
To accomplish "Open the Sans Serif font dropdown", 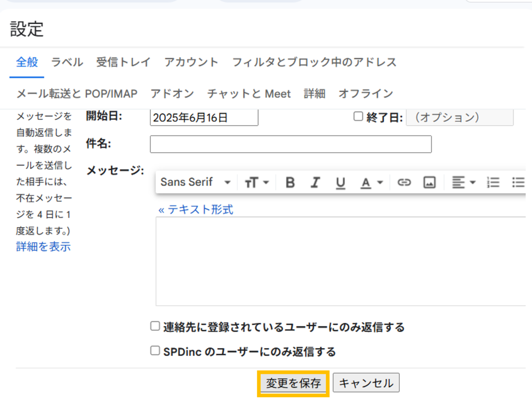I will [196, 182].
